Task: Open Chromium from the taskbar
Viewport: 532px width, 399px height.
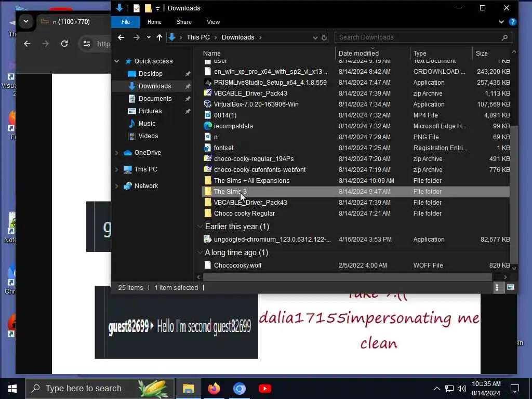Action: [x=239, y=389]
